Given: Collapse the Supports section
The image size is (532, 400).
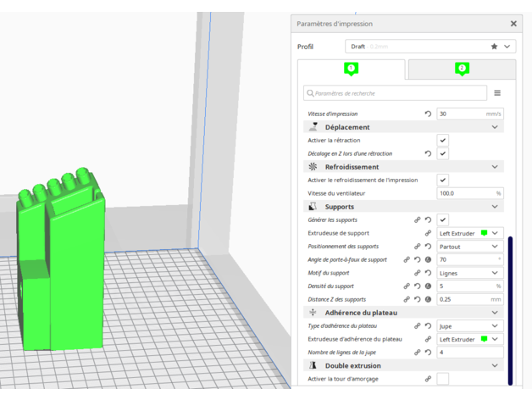Looking at the screenshot, I should [495, 207].
